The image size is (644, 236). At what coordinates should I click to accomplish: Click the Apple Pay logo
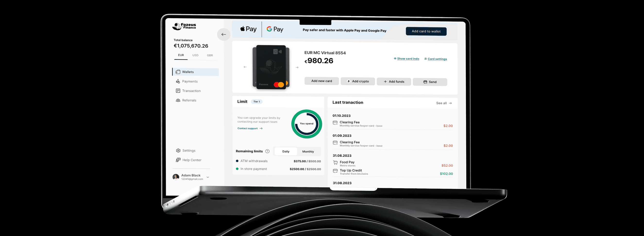248,29
